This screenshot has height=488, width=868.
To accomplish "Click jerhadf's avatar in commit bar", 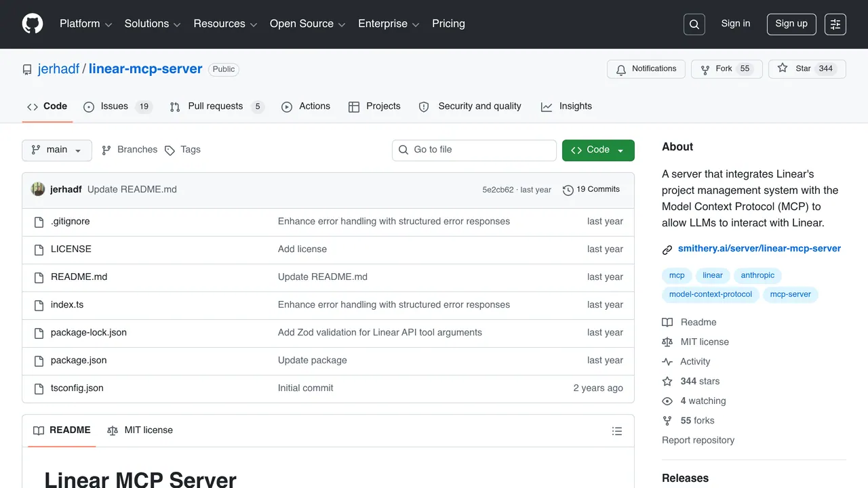I will click(38, 190).
